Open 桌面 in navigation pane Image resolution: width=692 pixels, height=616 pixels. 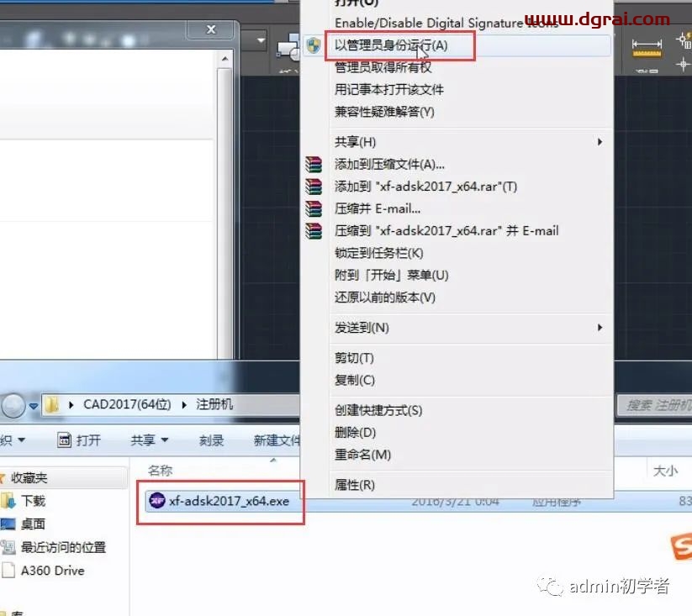(33, 524)
